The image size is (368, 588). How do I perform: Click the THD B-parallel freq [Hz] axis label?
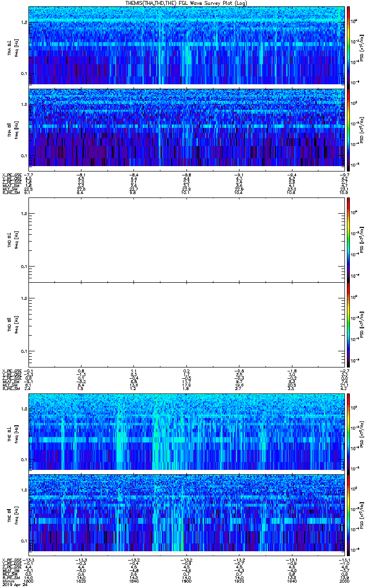16,324
